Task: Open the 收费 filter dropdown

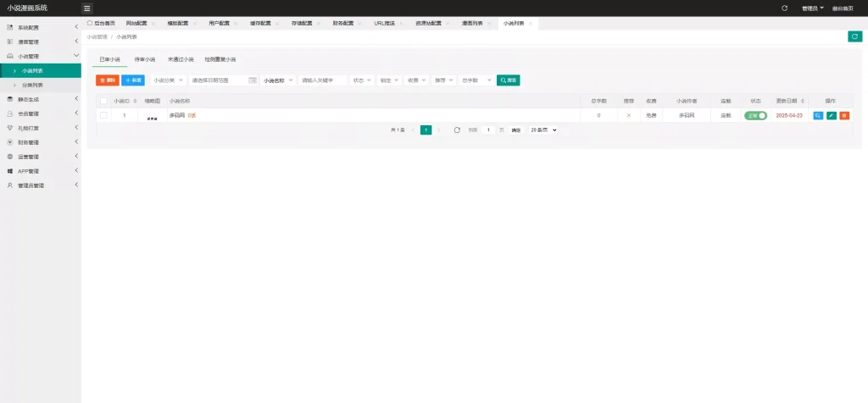Action: pos(416,80)
